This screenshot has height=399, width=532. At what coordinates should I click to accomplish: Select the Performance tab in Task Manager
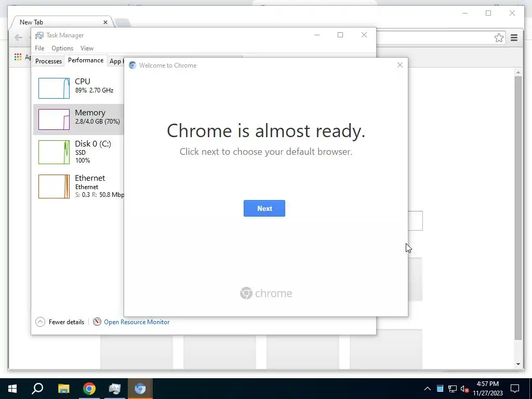(86, 60)
